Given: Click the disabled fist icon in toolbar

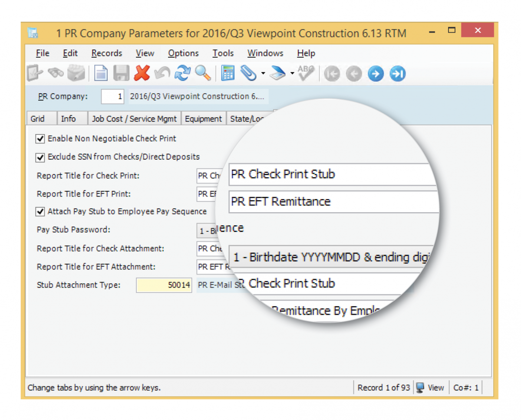Looking at the screenshot, I should coord(76,74).
